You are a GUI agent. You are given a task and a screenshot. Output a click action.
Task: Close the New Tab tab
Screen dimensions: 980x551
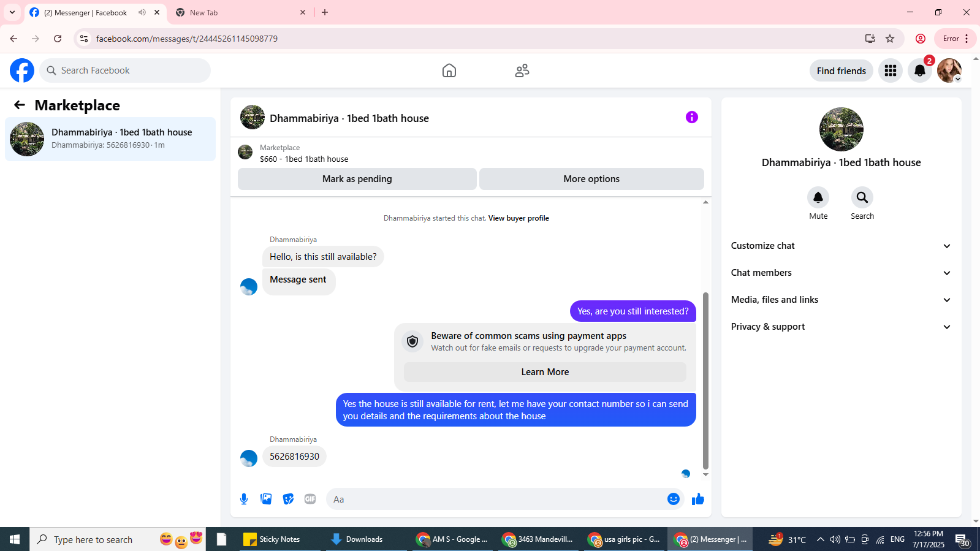303,12
